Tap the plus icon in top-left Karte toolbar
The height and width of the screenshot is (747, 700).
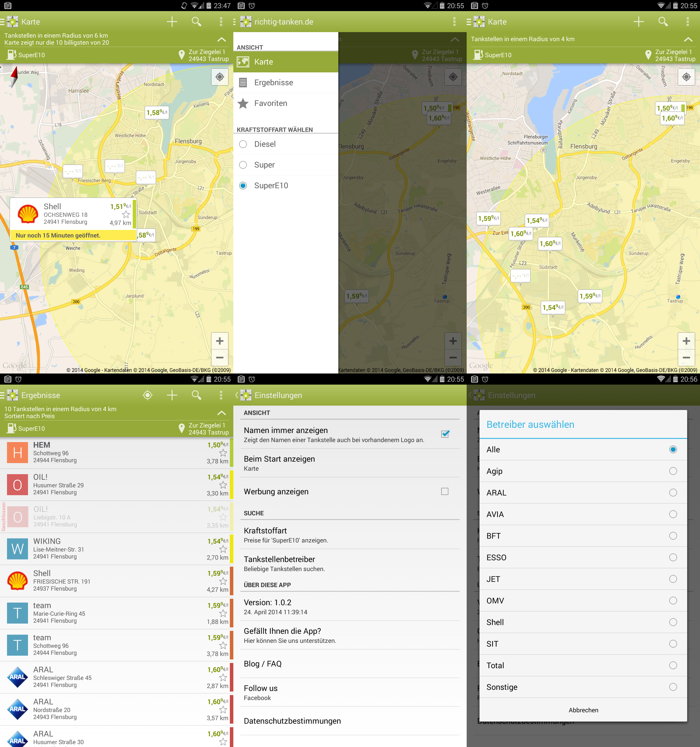(172, 22)
